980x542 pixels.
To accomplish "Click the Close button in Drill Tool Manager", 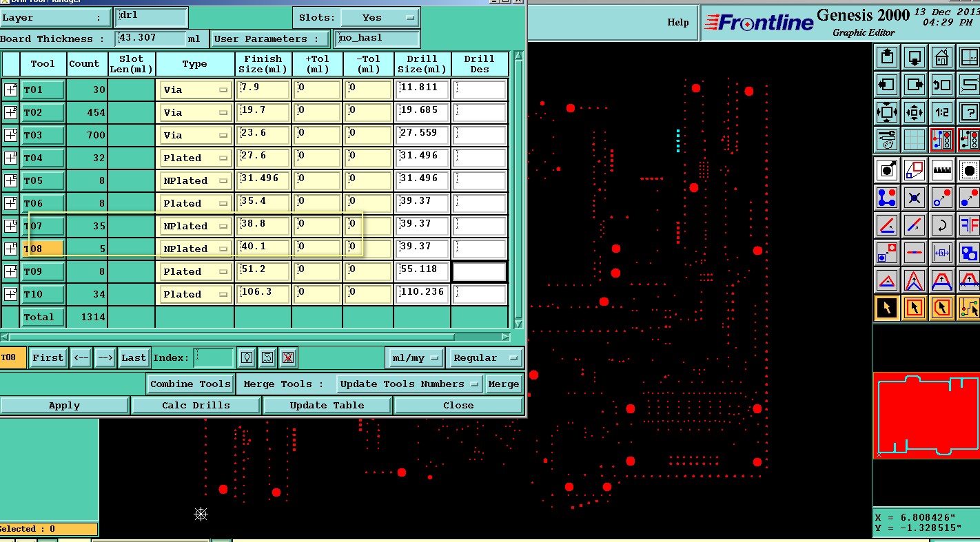I will (x=458, y=405).
